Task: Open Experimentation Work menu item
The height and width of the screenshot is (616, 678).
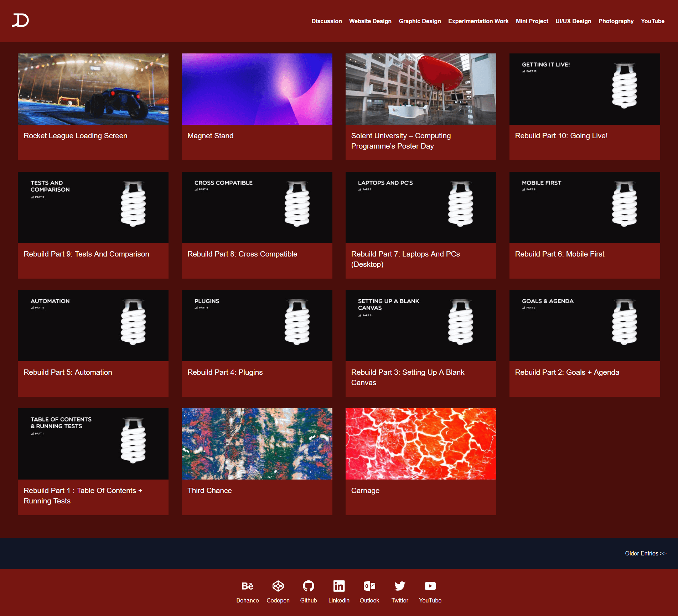Action: point(478,21)
